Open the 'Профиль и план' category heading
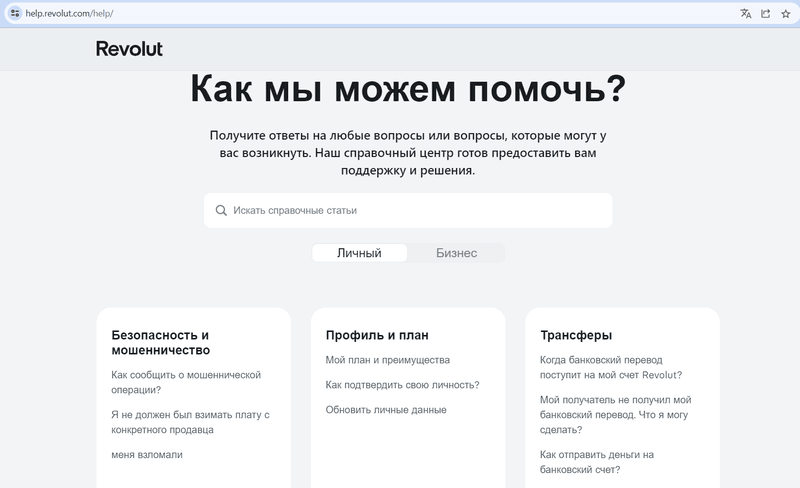The height and width of the screenshot is (488, 800). coord(377,335)
